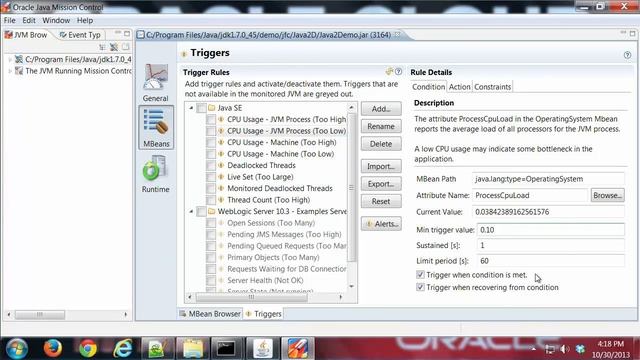The width and height of the screenshot is (640, 360).
Task: Click the Rename button
Action: coord(381,127)
